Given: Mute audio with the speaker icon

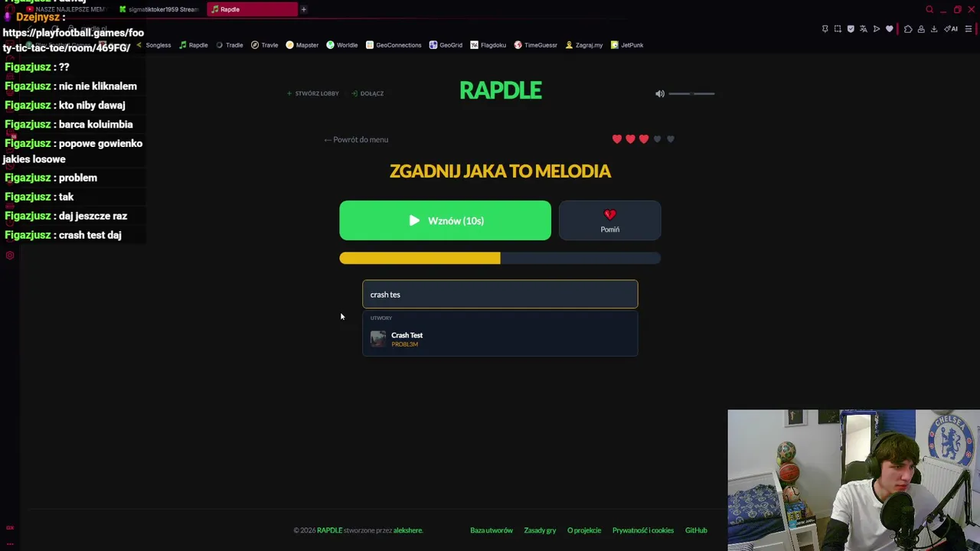Looking at the screenshot, I should (659, 93).
